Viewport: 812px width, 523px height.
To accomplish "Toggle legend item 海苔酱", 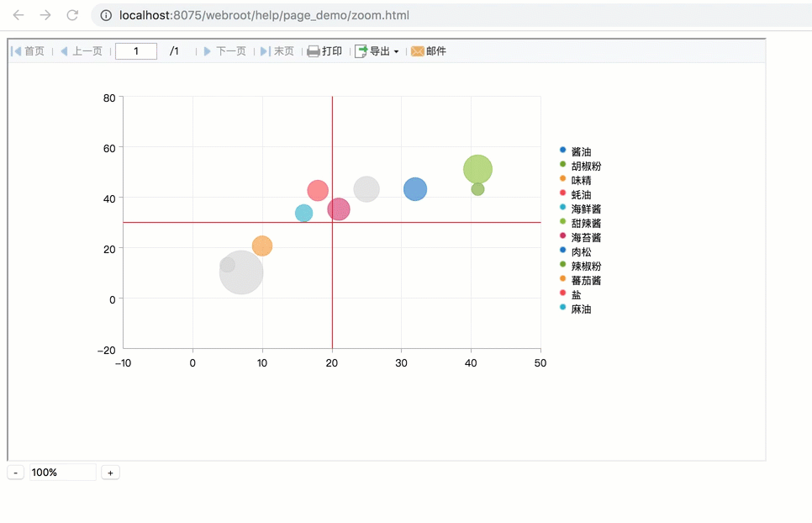I will [581, 237].
